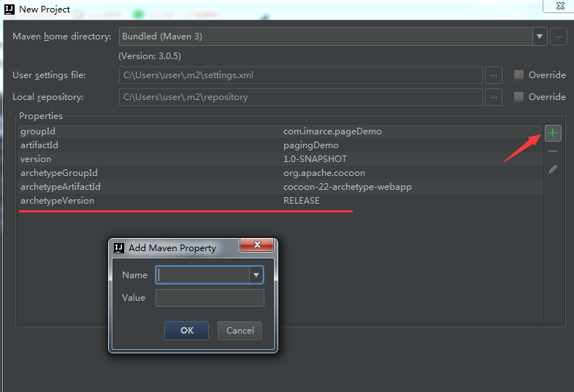Image resolution: width=574 pixels, height=392 pixels.
Task: Enable Override for Local repository
Action: [x=518, y=97]
